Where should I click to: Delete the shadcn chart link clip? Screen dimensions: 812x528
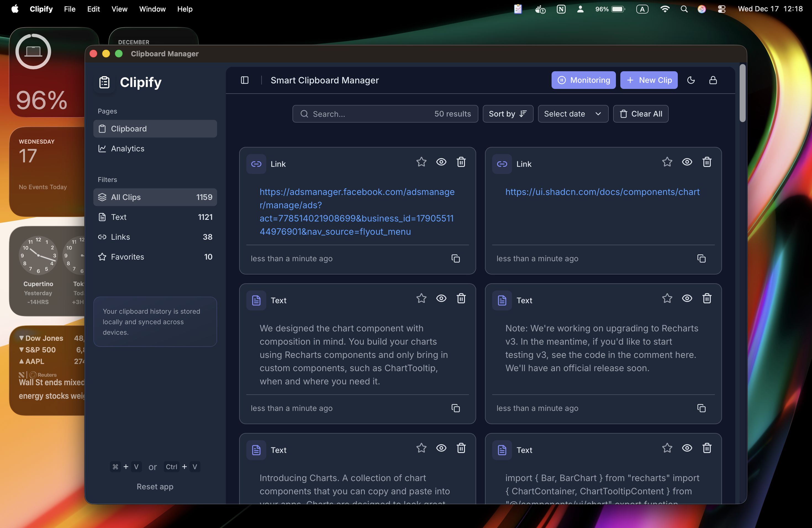pyautogui.click(x=707, y=162)
